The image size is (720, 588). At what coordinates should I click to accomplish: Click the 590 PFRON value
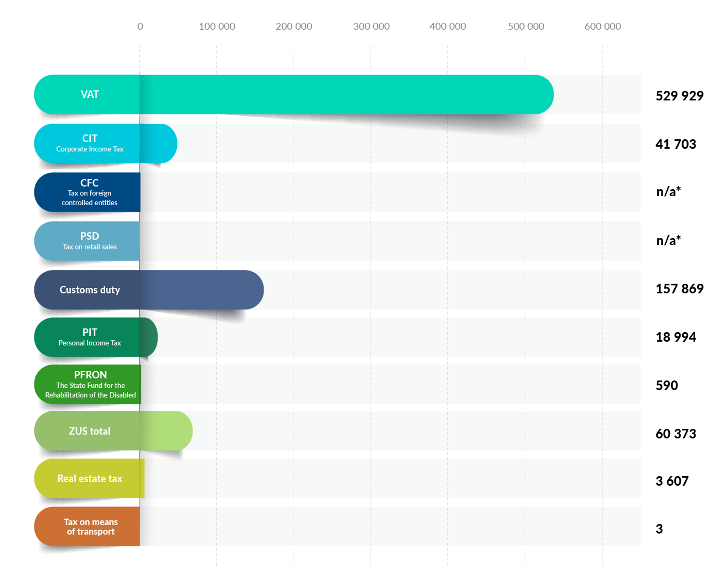[x=666, y=386]
